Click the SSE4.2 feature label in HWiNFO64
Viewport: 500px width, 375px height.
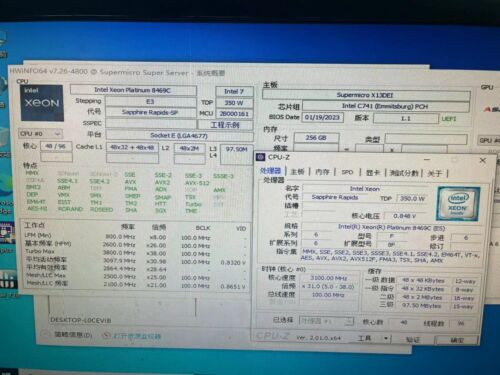tap(99, 181)
